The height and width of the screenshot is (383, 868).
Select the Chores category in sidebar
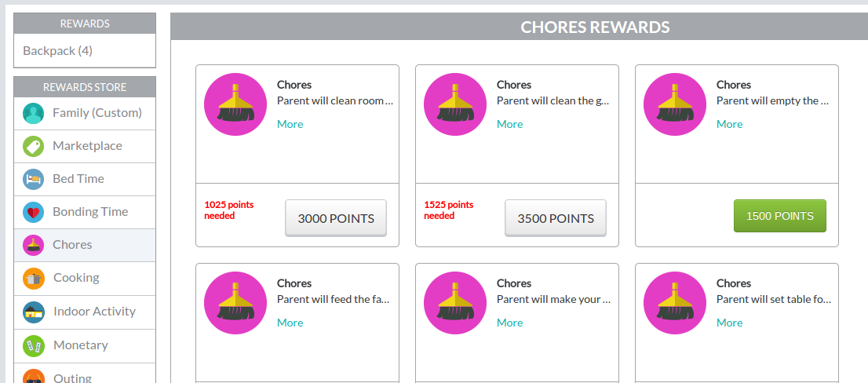85,245
